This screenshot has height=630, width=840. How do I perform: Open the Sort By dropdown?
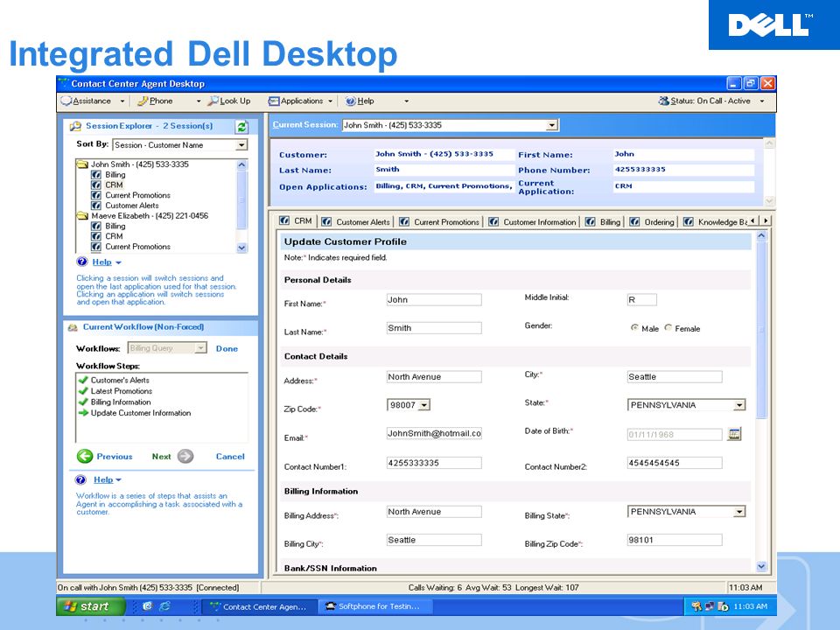point(241,145)
